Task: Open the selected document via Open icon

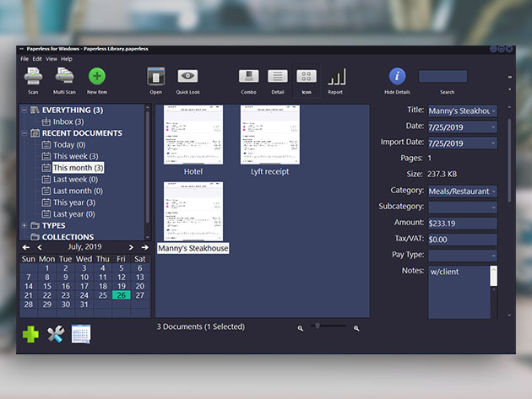Action: coord(155,76)
